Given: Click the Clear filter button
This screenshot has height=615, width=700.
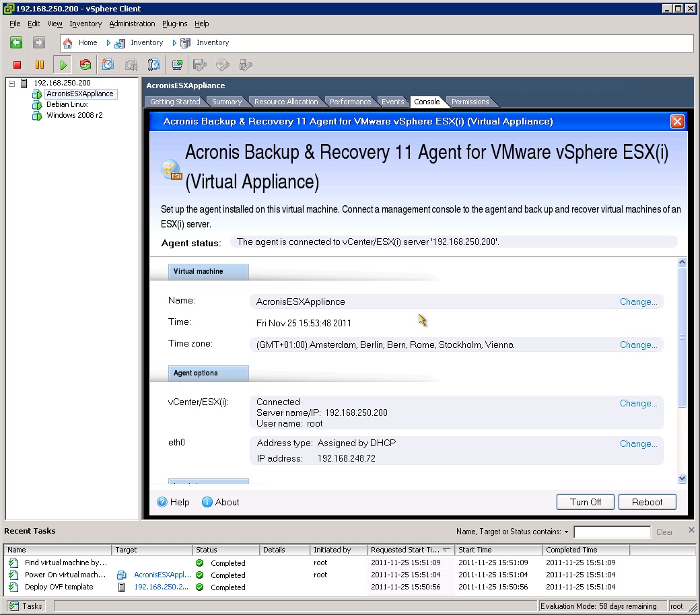Looking at the screenshot, I should [664, 532].
